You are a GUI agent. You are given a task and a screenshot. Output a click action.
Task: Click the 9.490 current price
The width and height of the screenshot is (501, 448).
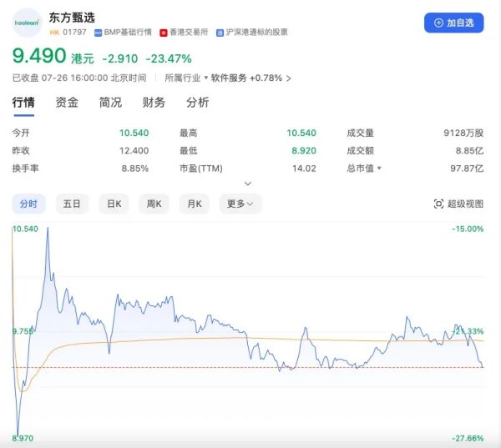click(x=39, y=56)
